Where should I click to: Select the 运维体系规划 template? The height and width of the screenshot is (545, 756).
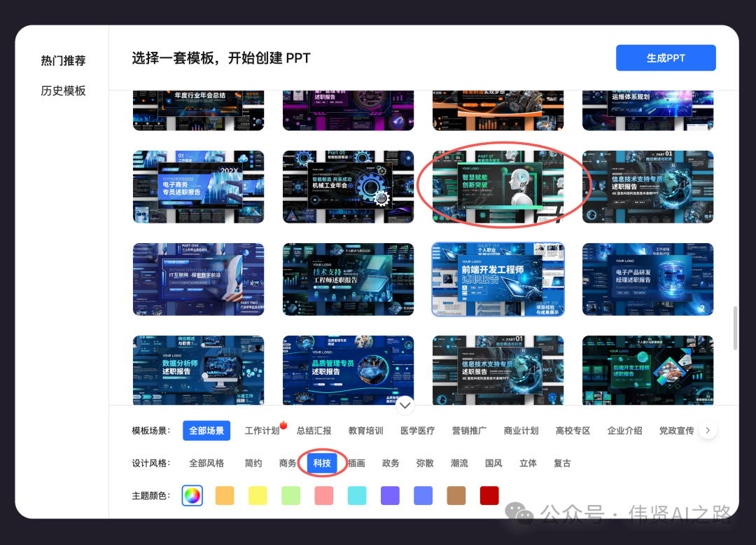(648, 111)
